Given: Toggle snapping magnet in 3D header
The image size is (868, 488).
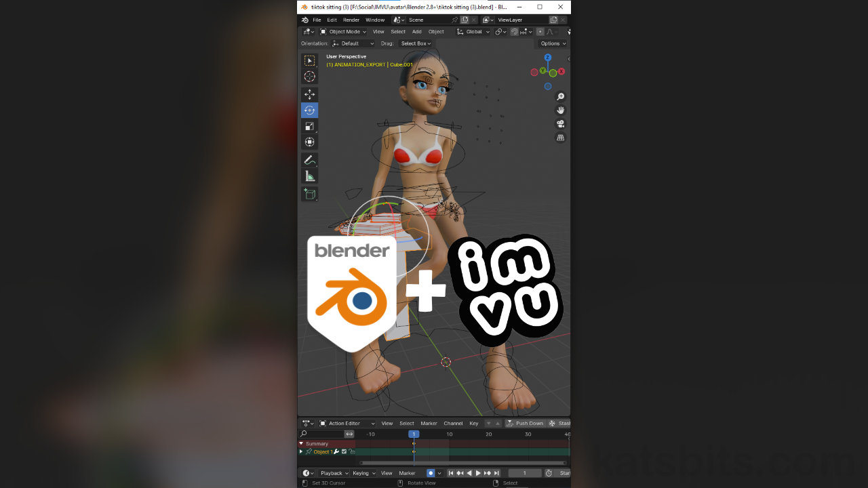Looking at the screenshot, I should pos(515,32).
